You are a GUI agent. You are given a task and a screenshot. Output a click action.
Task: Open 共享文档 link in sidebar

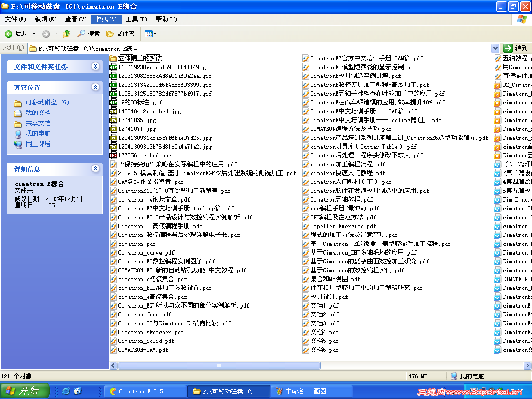pyautogui.click(x=38, y=123)
